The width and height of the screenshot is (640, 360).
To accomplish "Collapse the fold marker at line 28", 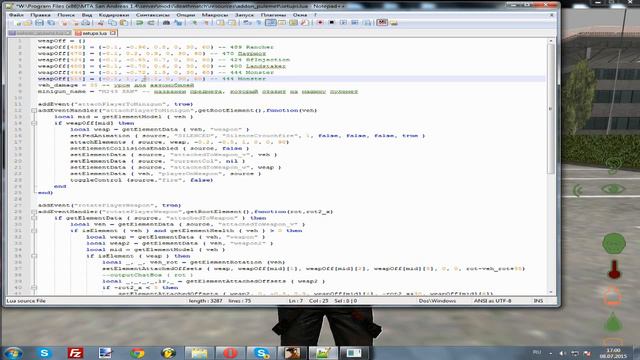I will (x=34, y=211).
